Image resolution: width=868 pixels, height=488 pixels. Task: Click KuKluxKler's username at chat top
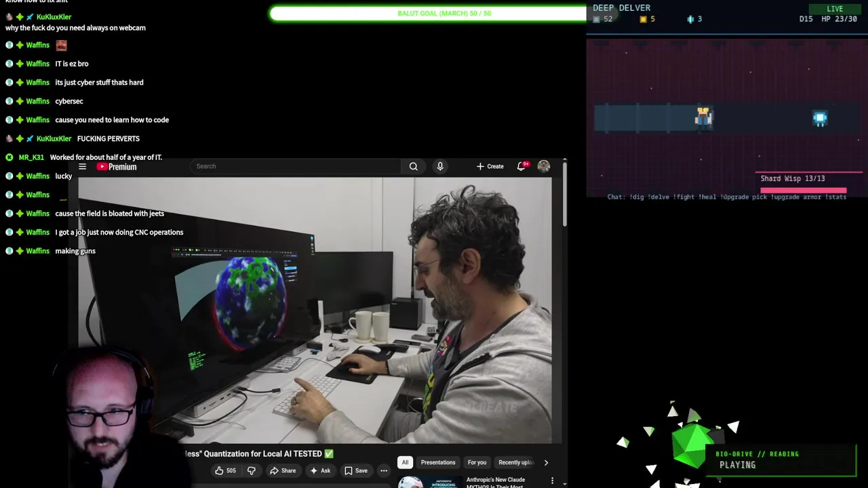point(54,17)
